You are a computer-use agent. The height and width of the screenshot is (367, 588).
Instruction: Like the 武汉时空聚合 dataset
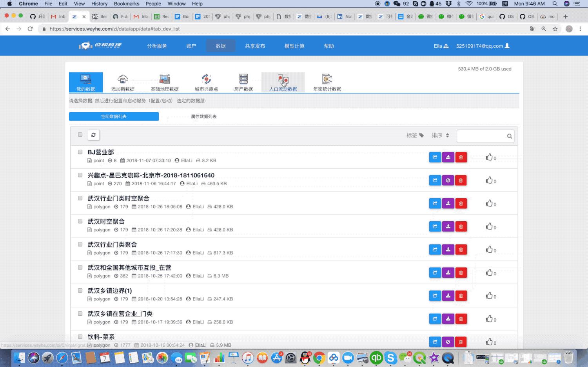pyautogui.click(x=489, y=226)
